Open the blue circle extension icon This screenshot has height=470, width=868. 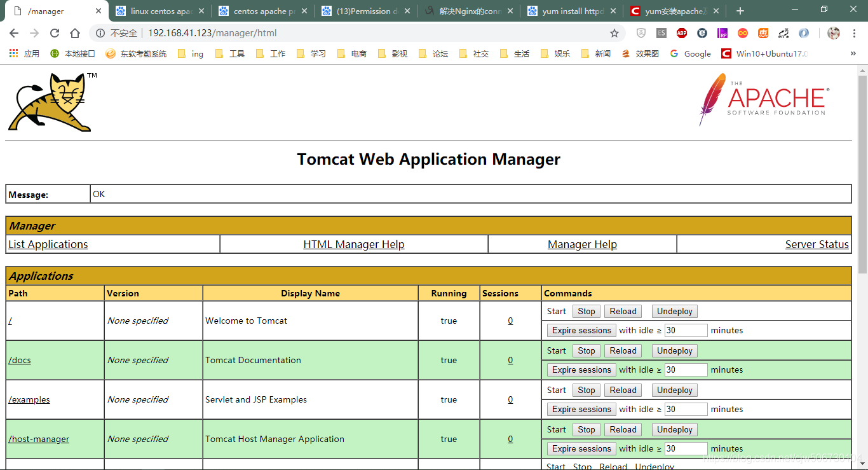pos(804,33)
